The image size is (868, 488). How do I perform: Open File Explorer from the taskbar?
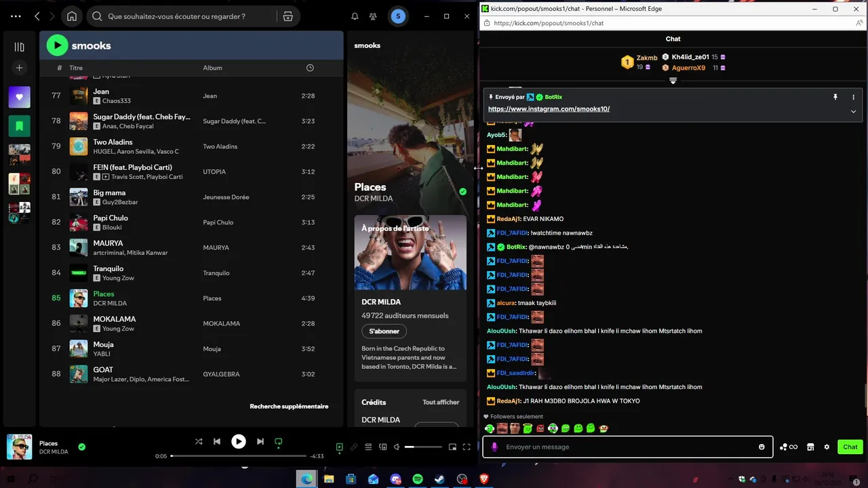329,479
